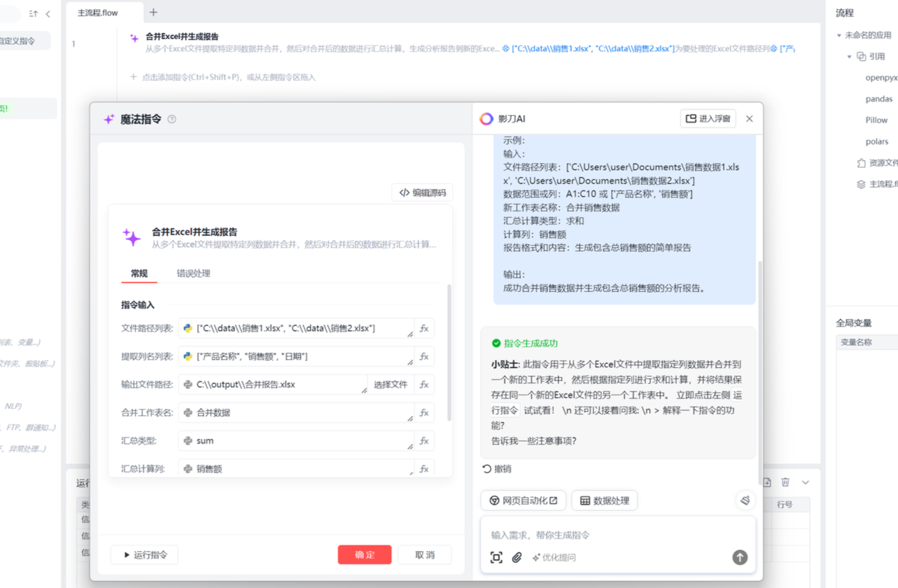
Task: Click the fx icon next to 汇总类型 field
Action: (x=424, y=441)
